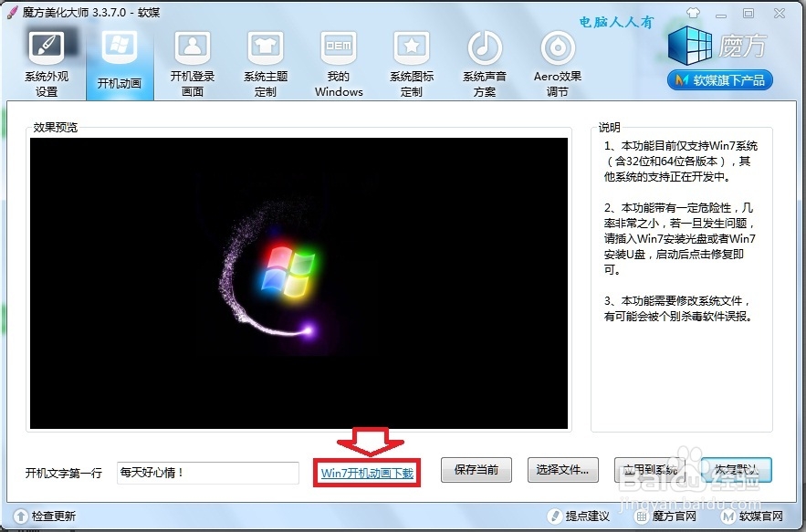The height and width of the screenshot is (532, 806).
Task: Click the 软媒官网 M icon
Action: click(727, 516)
